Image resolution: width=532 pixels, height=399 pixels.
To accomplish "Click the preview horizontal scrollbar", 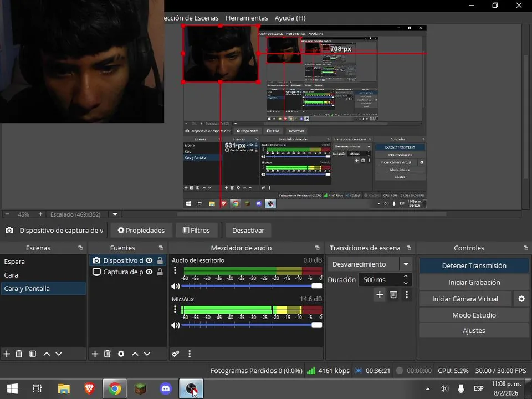I will point(311,214).
